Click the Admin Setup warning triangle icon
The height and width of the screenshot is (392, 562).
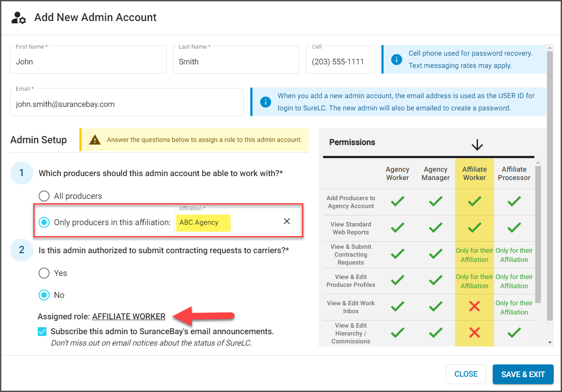[x=95, y=140]
